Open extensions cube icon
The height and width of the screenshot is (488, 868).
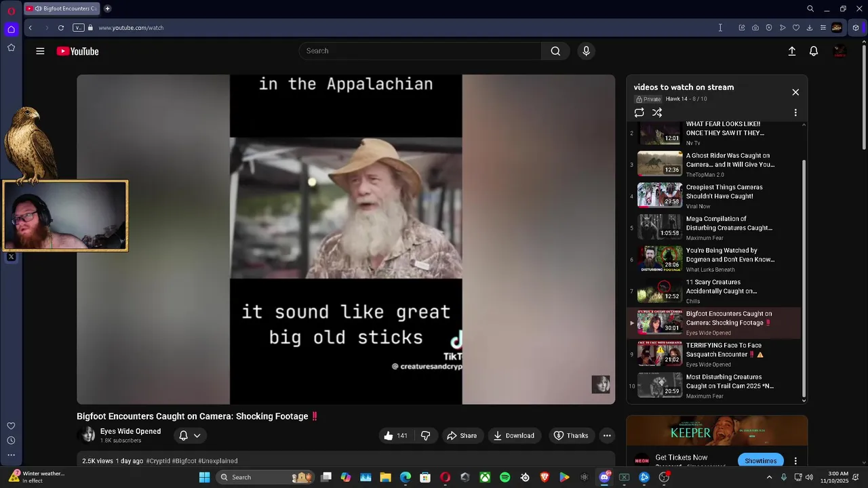pyautogui.click(x=856, y=28)
